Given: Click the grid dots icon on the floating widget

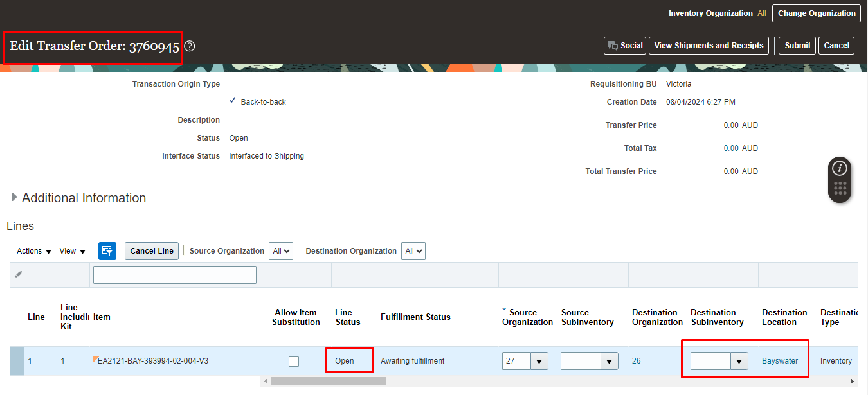Looking at the screenshot, I should point(840,188).
